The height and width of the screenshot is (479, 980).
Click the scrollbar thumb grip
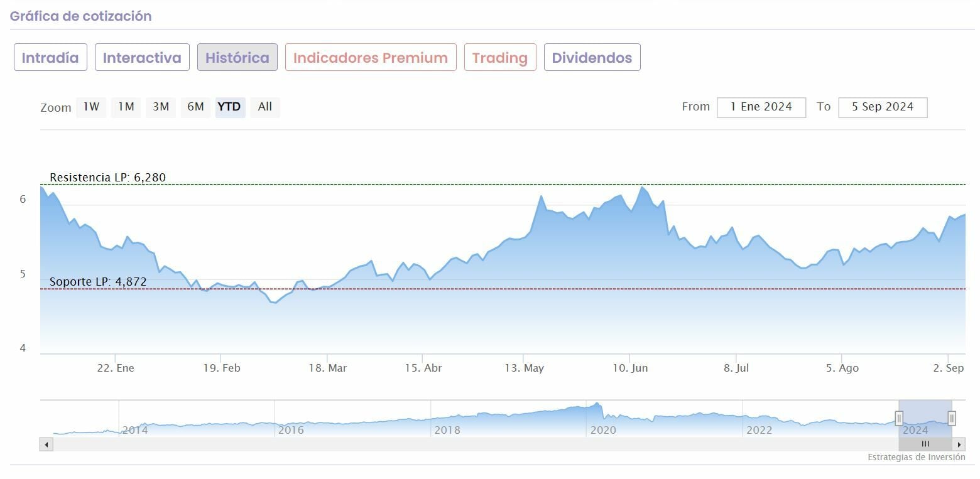925,444
